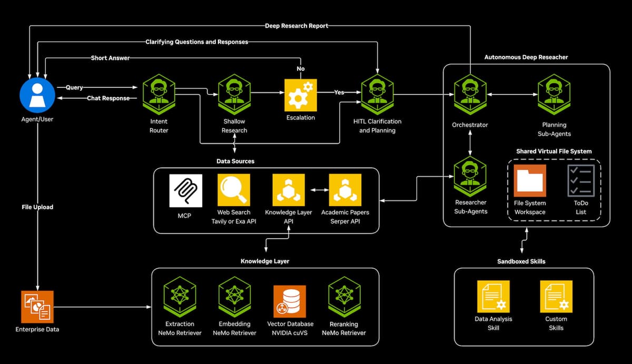Select the Data Analysis Skill icon
Screen dimensions: 632x364
click(x=493, y=297)
